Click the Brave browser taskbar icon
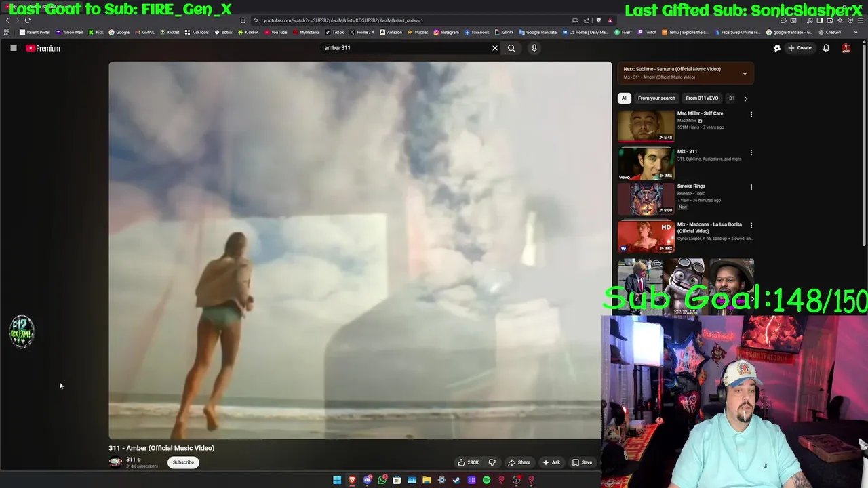The width and height of the screenshot is (868, 488). pos(352,481)
